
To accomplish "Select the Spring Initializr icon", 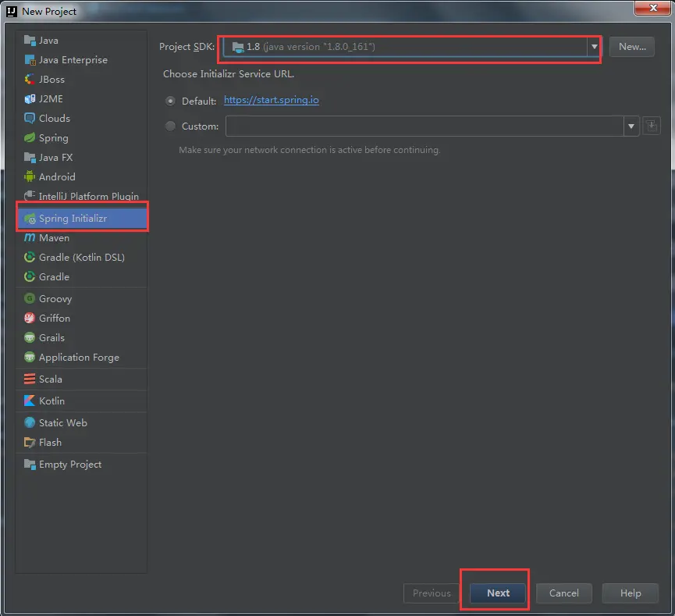I will point(30,219).
